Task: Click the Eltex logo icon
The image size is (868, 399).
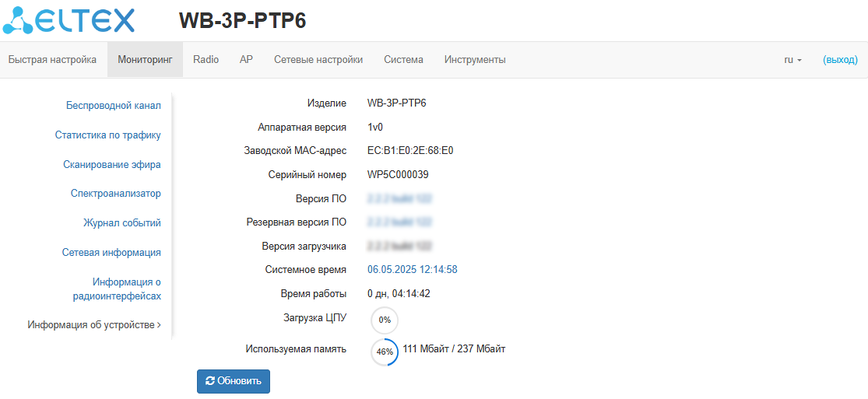Action: [19, 21]
